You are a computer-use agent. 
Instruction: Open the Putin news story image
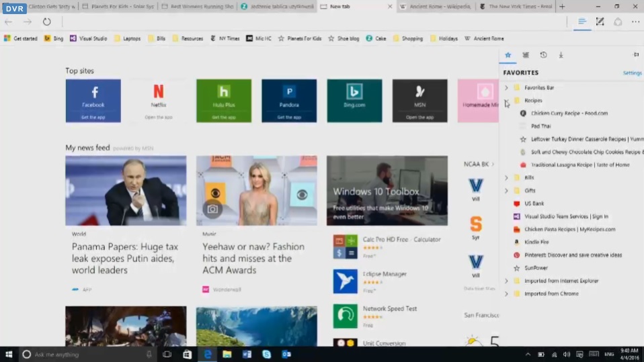tap(126, 191)
